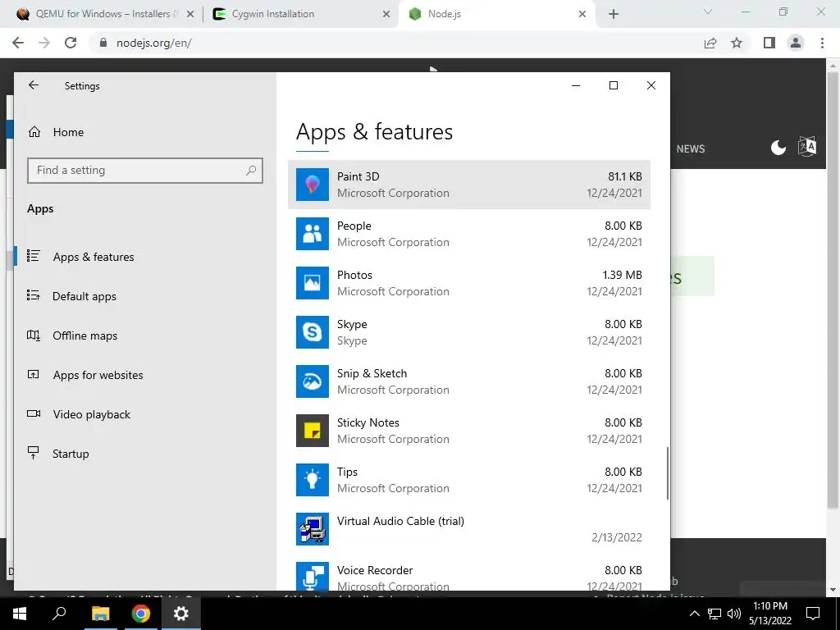840x630 pixels.
Task: Go to Settings Home
Action: [68, 132]
